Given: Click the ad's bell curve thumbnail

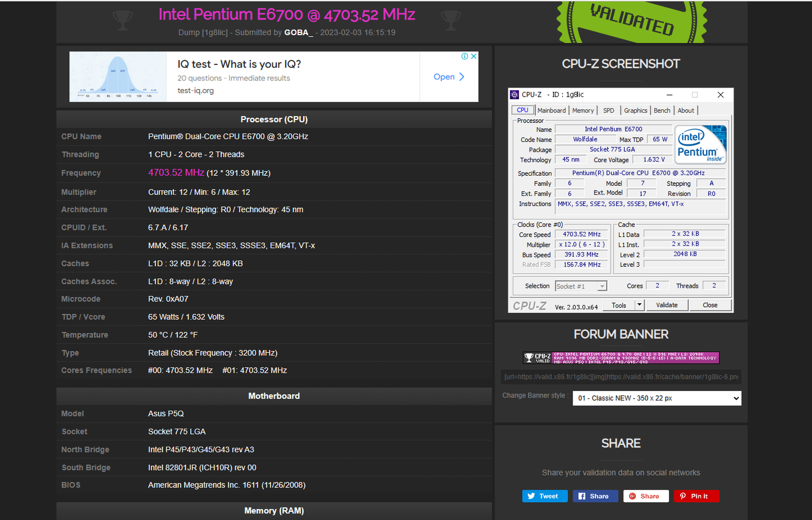Looking at the screenshot, I should [118, 77].
